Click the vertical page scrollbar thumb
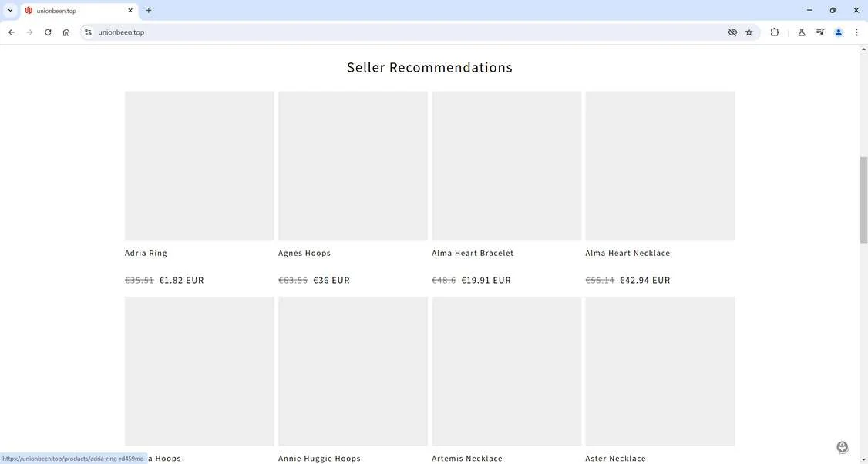868x464 pixels. coord(863,200)
